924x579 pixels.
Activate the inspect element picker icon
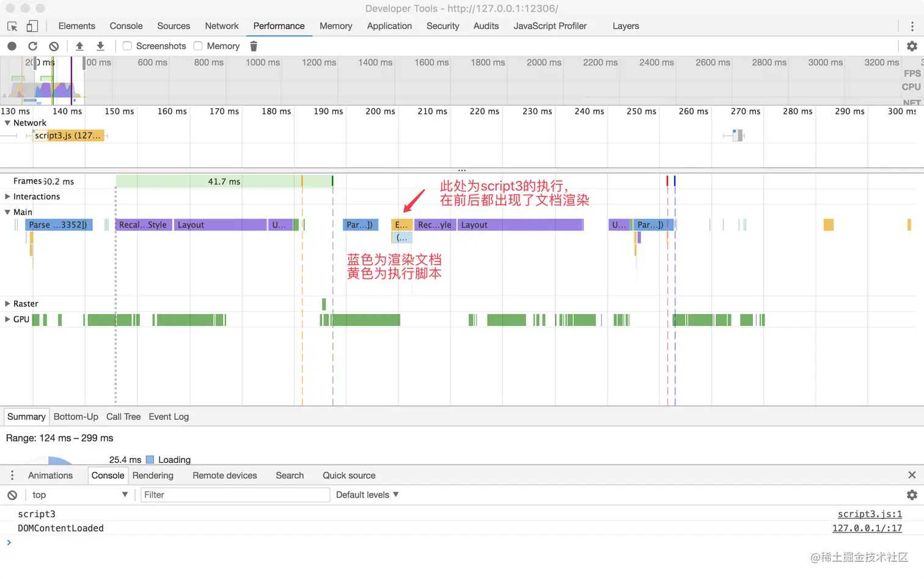pos(12,26)
